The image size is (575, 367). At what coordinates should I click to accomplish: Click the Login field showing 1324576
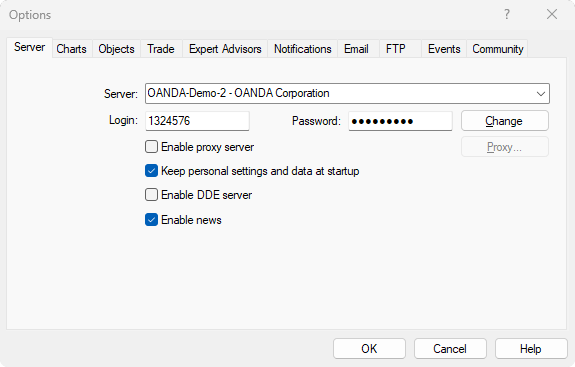tap(197, 121)
